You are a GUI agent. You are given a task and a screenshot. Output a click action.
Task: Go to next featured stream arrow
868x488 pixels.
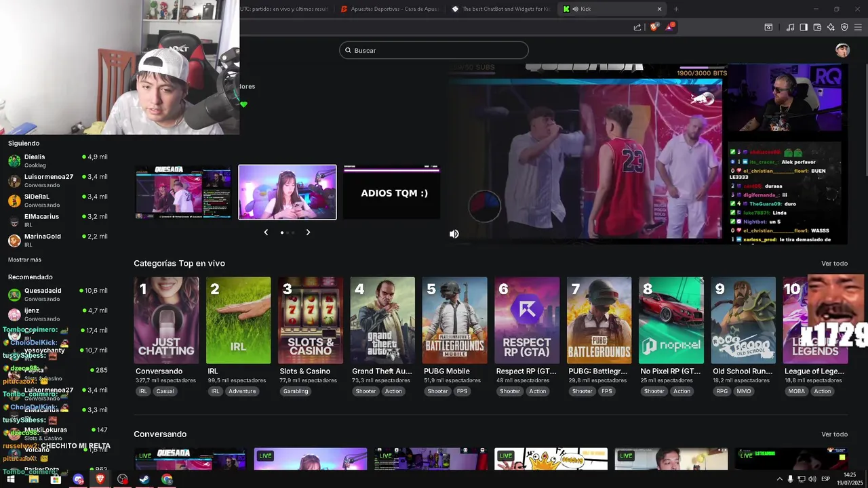point(308,232)
